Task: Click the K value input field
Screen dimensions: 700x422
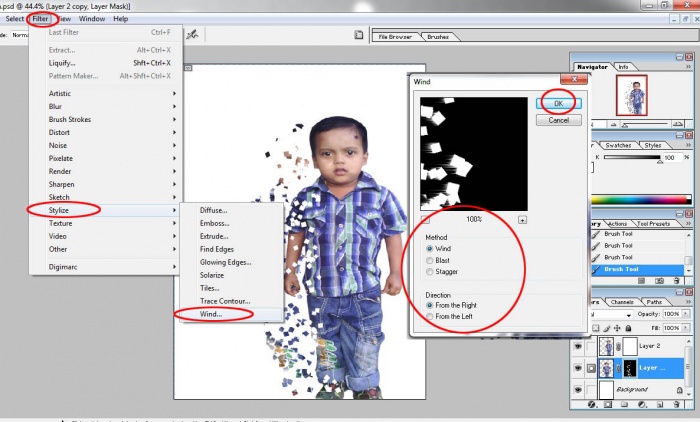Action: coord(672,158)
